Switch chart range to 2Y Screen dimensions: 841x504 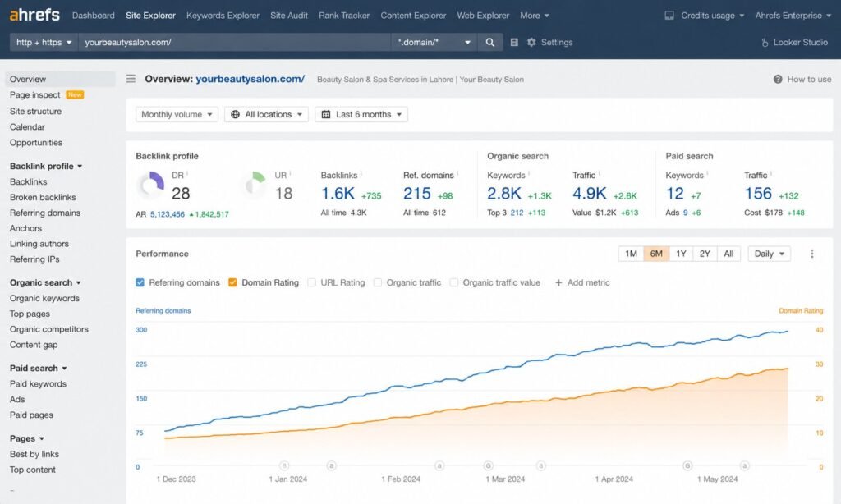tap(705, 254)
